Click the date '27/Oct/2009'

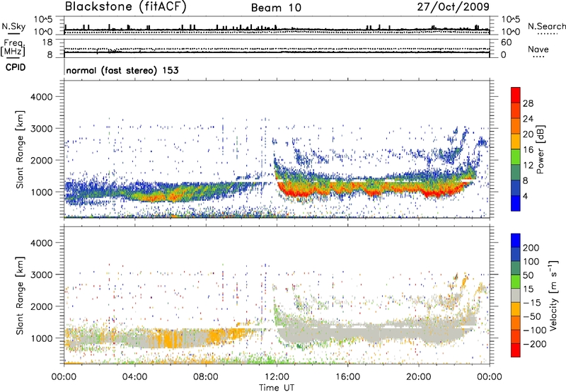453,7
